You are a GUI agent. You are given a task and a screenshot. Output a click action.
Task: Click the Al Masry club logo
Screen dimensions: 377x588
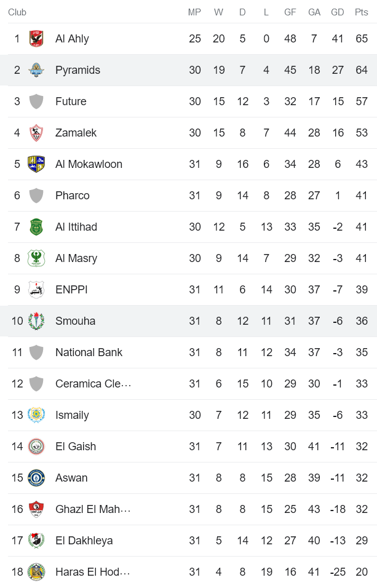(x=36, y=258)
